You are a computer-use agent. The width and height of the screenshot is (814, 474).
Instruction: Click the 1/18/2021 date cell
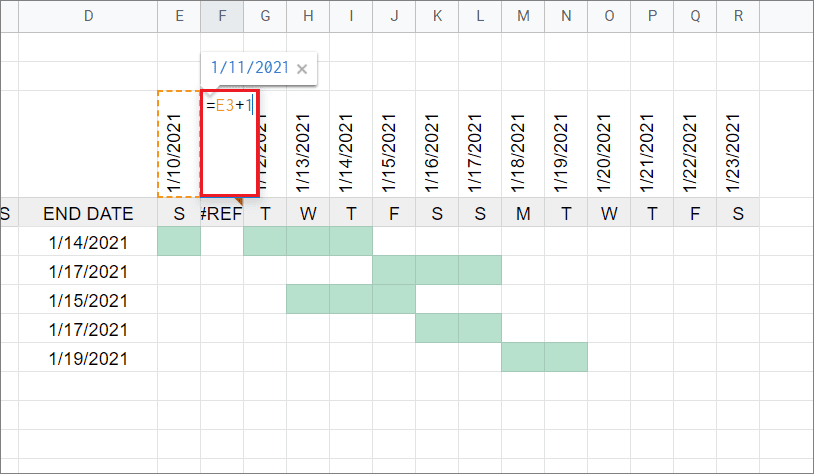pyautogui.click(x=523, y=145)
